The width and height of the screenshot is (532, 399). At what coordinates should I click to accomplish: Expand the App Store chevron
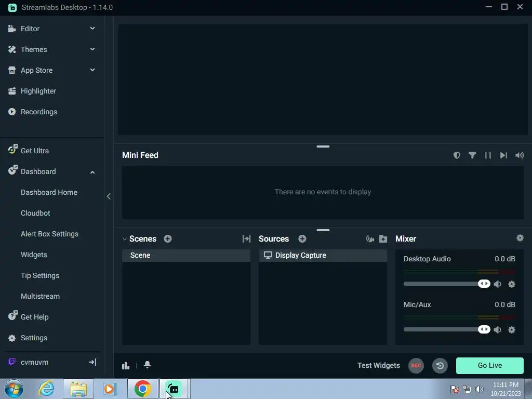pyautogui.click(x=92, y=70)
